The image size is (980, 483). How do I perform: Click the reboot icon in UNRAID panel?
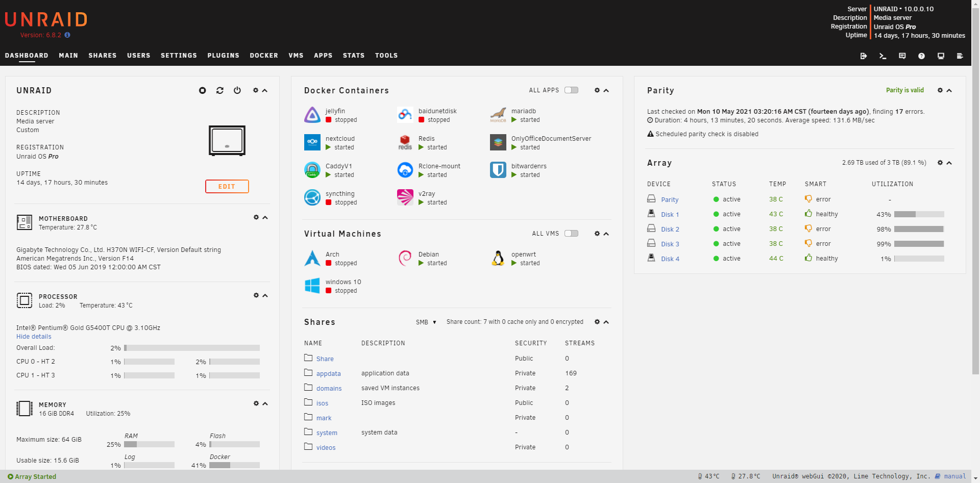[220, 90]
